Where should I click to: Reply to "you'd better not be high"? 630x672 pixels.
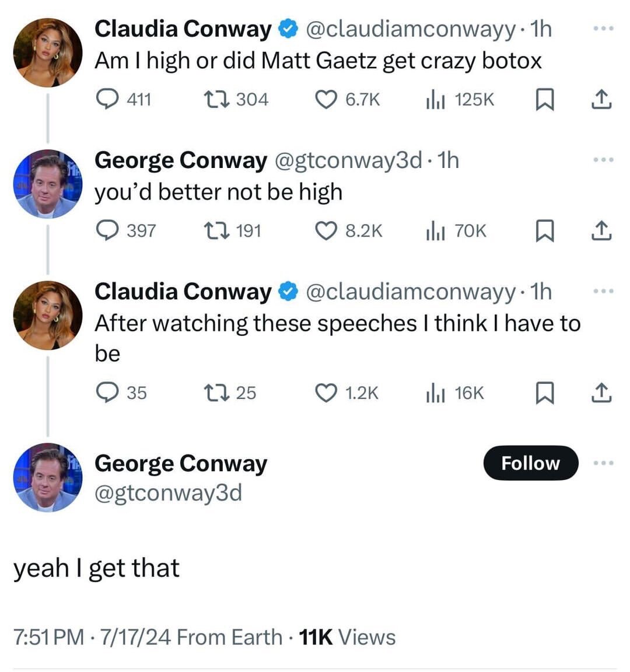(x=107, y=231)
